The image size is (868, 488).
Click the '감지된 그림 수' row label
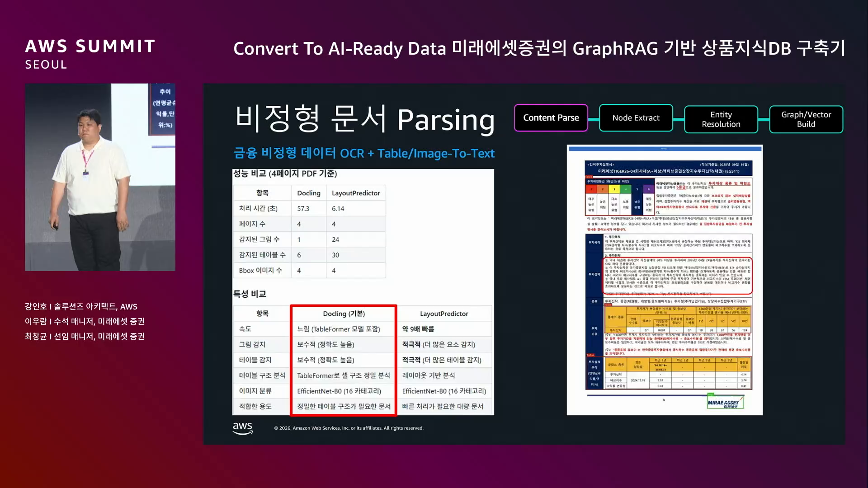click(259, 239)
